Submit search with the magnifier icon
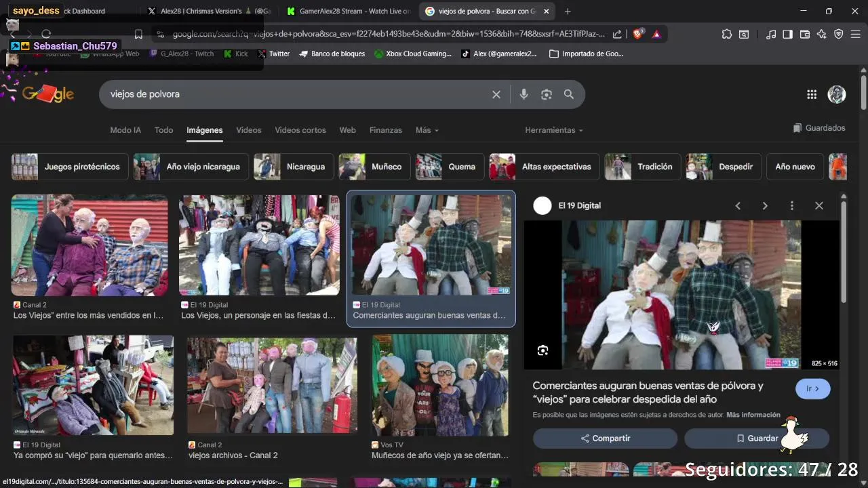Screen dimensions: 868x488 point(569,94)
